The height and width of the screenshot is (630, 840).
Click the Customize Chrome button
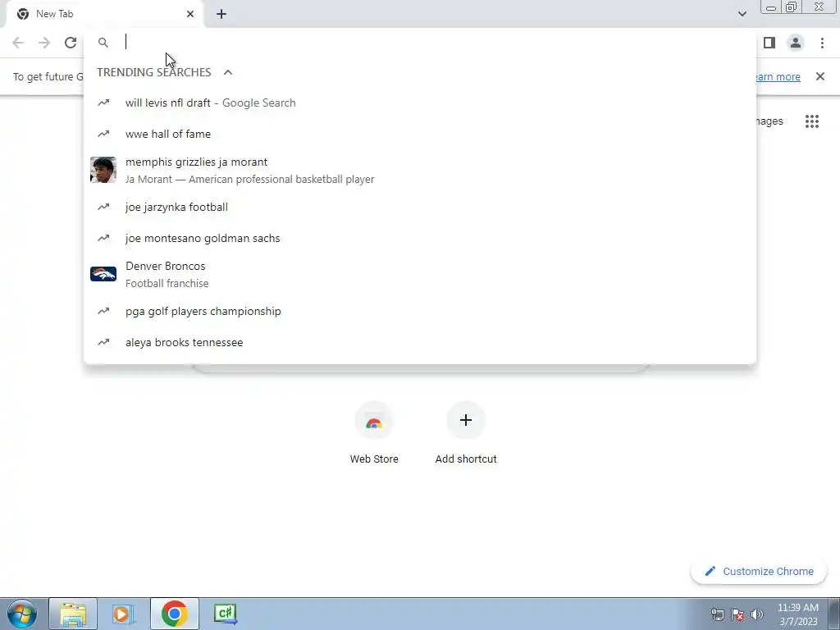(759, 571)
